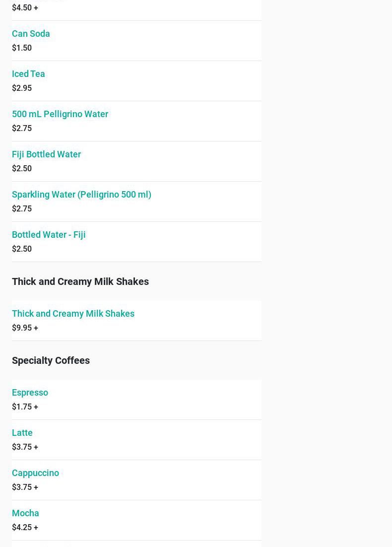Click the $4.25 + Mocha price
The height and width of the screenshot is (547, 392).
(25, 528)
